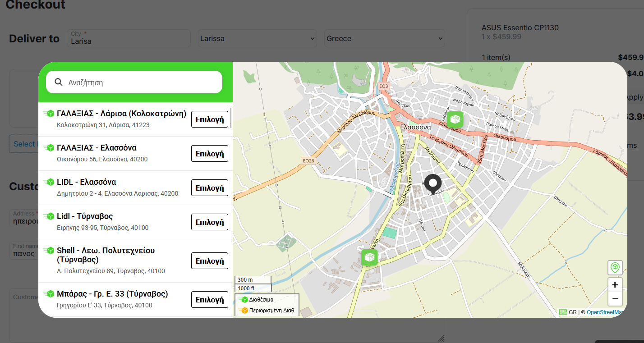Click the title LIDL - Ελασσόνα
Image resolution: width=644 pixels, height=343 pixels.
87,182
